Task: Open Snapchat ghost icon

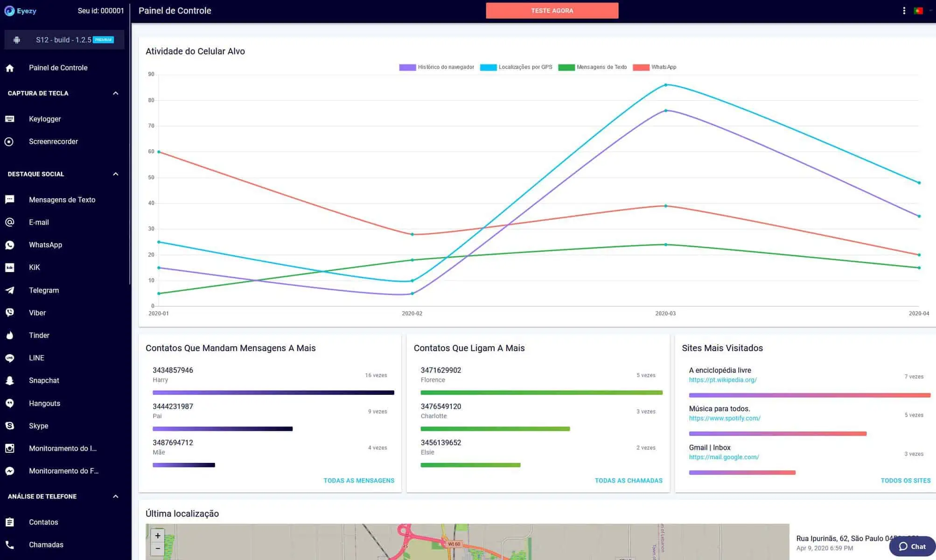Action: [9, 381]
